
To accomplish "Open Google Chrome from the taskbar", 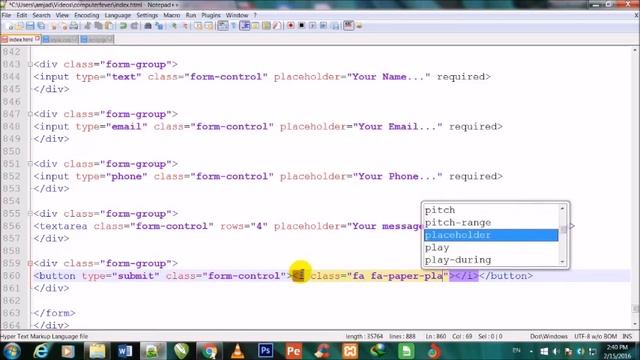I will pos(209,351).
